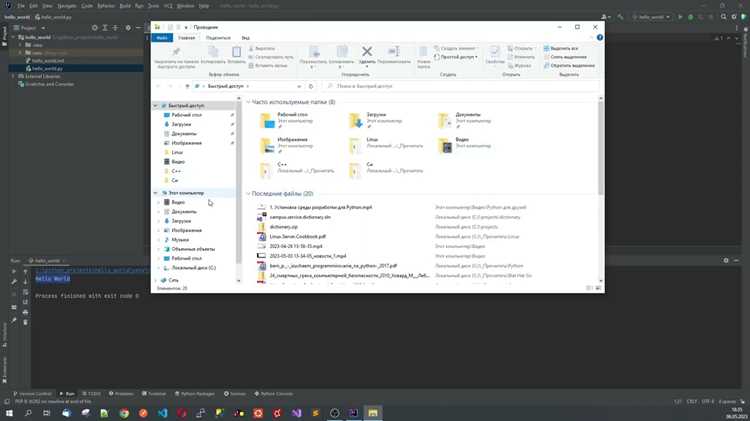Select dictionary.zip in recent files

click(x=283, y=227)
